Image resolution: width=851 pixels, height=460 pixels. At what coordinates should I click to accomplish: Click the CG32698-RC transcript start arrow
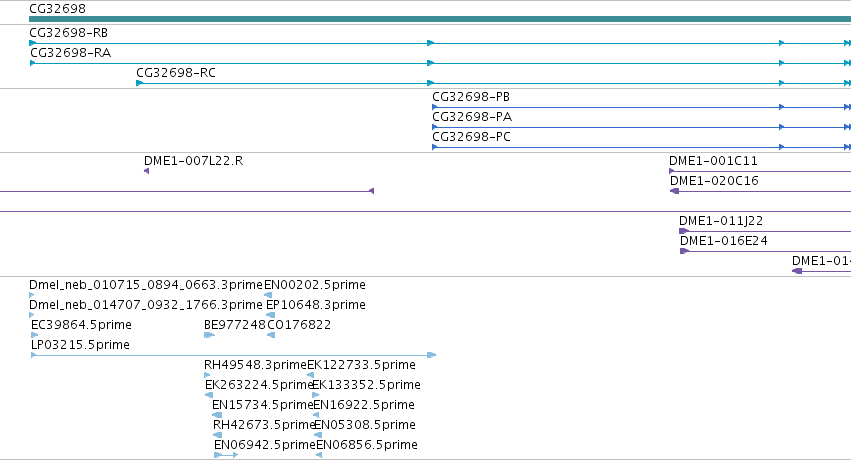(139, 84)
